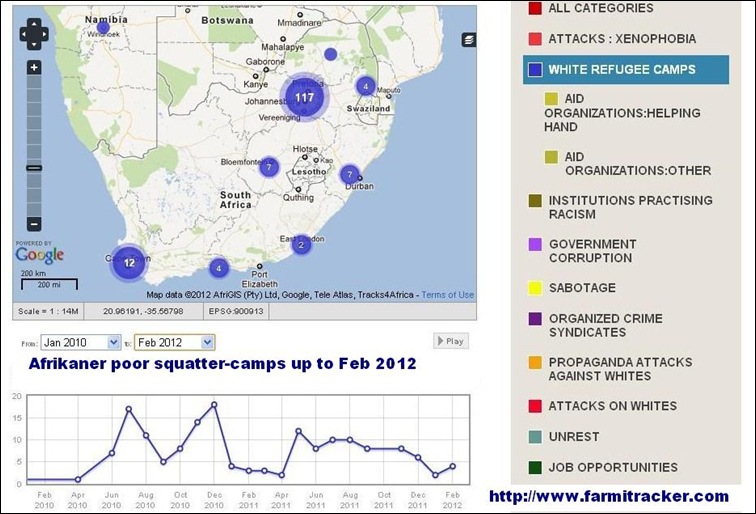Zoom in with the plus button
This screenshot has height=514, width=756.
tap(34, 68)
